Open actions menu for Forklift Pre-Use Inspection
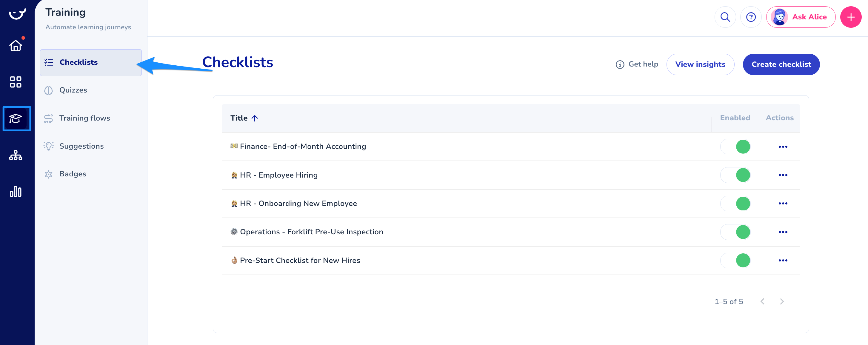 point(783,232)
